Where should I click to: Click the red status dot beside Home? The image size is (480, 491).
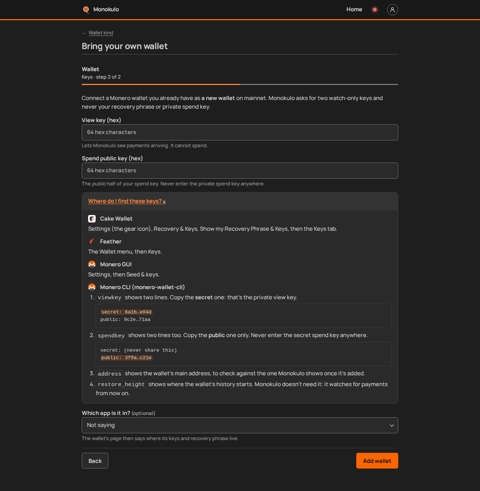(x=375, y=10)
